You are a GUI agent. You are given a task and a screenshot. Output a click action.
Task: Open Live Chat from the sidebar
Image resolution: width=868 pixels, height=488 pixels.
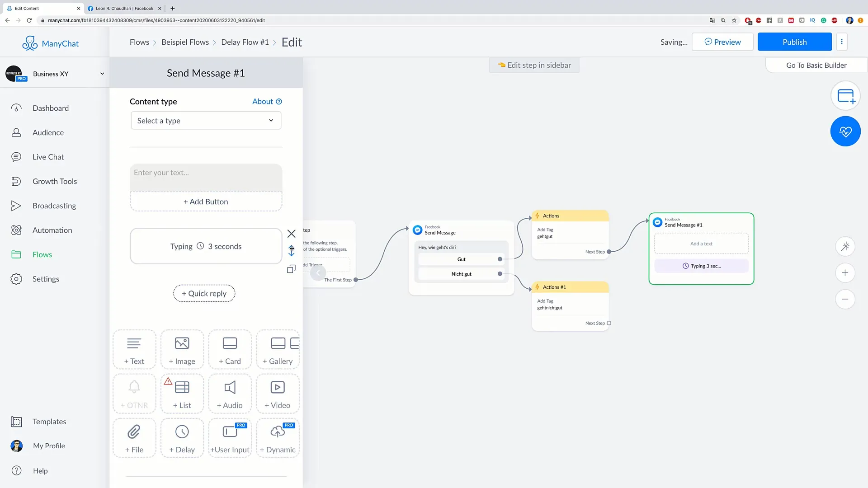(x=48, y=157)
